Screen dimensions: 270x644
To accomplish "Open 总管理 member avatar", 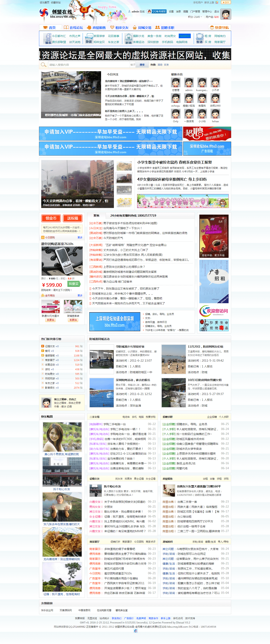I will click(176, 82).
